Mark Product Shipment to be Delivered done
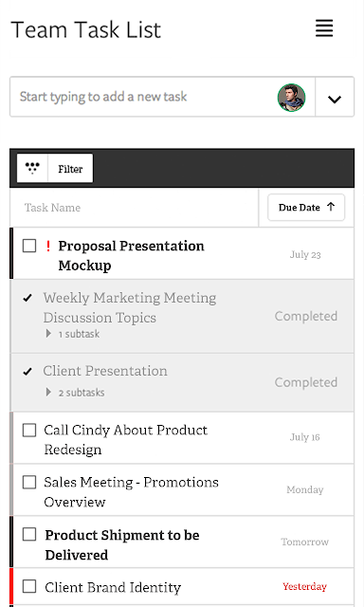This screenshot has height=607, width=364. tap(29, 535)
